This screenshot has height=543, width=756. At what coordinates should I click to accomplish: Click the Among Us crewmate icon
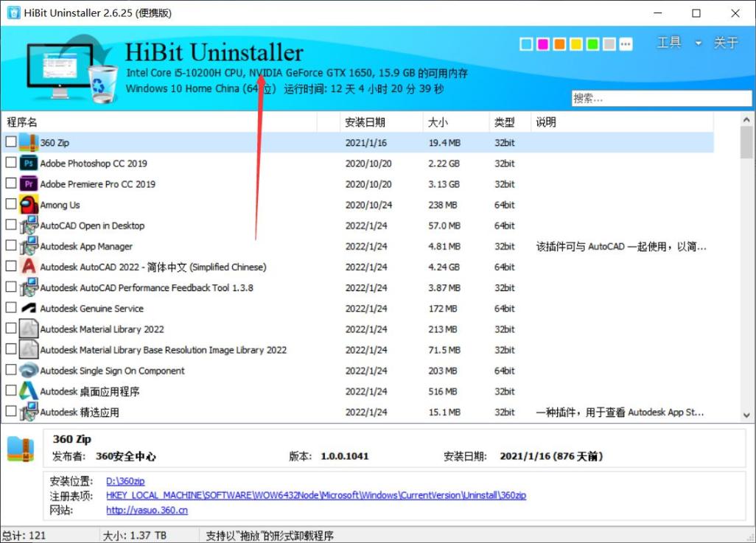(29, 205)
